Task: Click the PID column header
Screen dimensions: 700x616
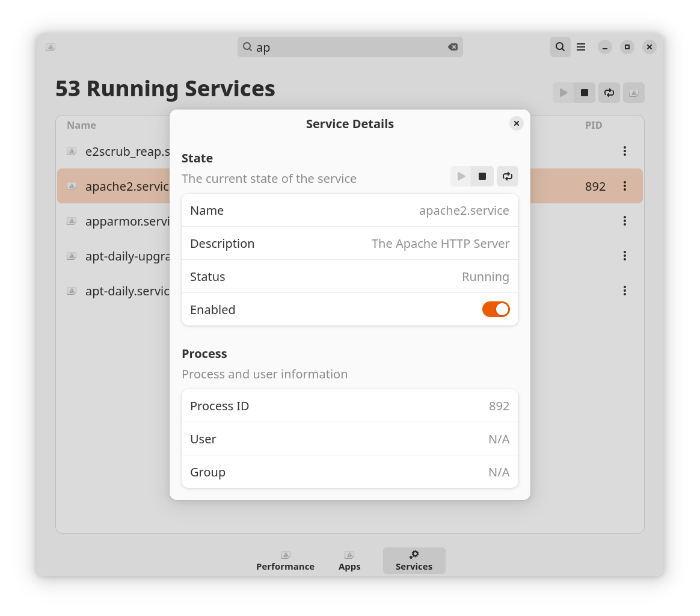Action: 594,125
